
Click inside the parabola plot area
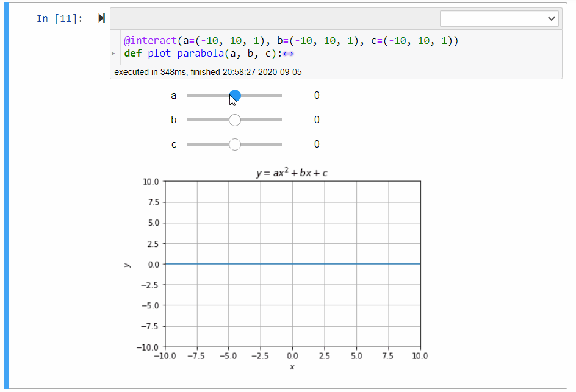click(x=293, y=262)
